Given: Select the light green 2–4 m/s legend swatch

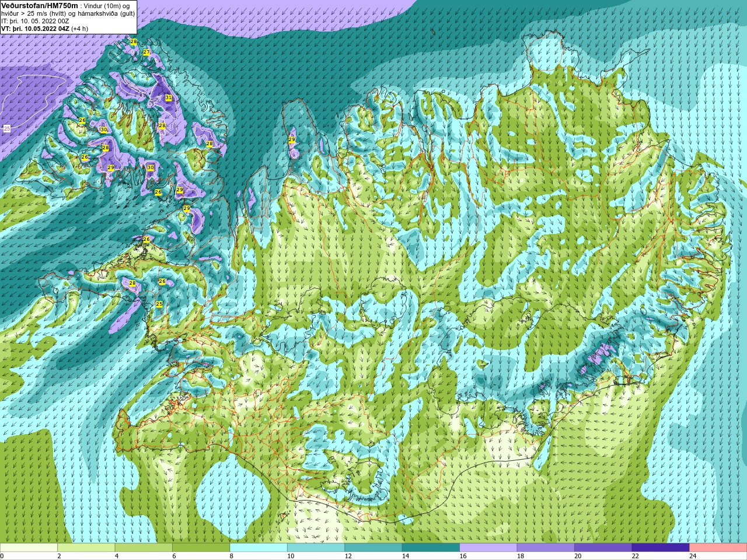Looking at the screenshot, I should pyautogui.click(x=86, y=547).
